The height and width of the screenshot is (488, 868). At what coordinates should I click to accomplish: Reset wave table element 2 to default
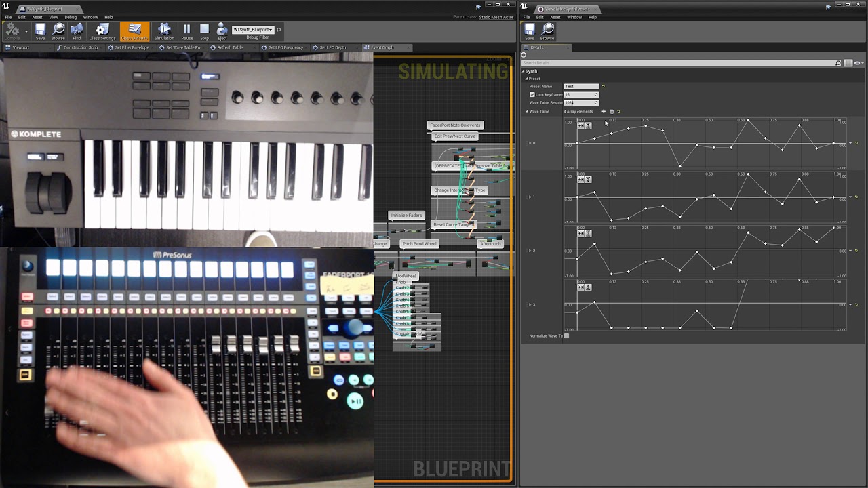point(856,251)
